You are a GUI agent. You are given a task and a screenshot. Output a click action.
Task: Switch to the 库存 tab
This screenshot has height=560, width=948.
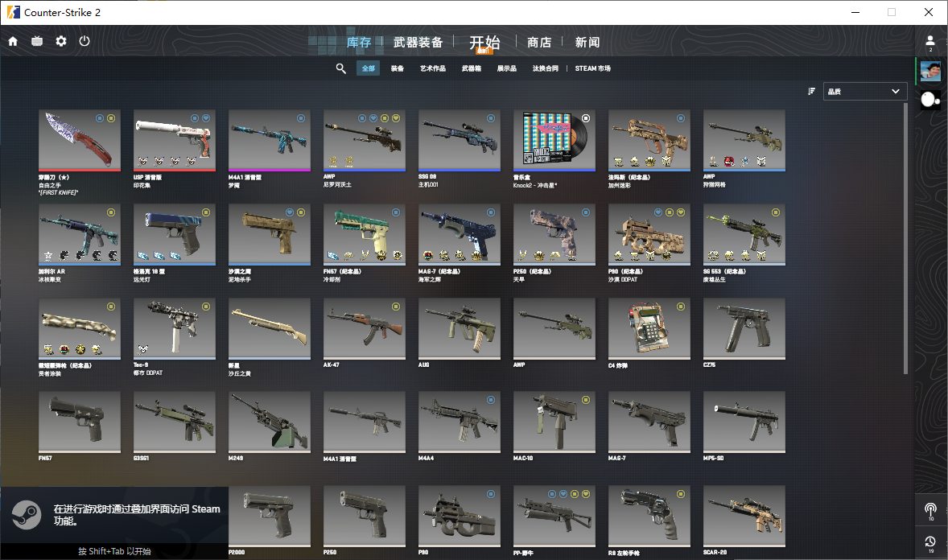(x=359, y=43)
